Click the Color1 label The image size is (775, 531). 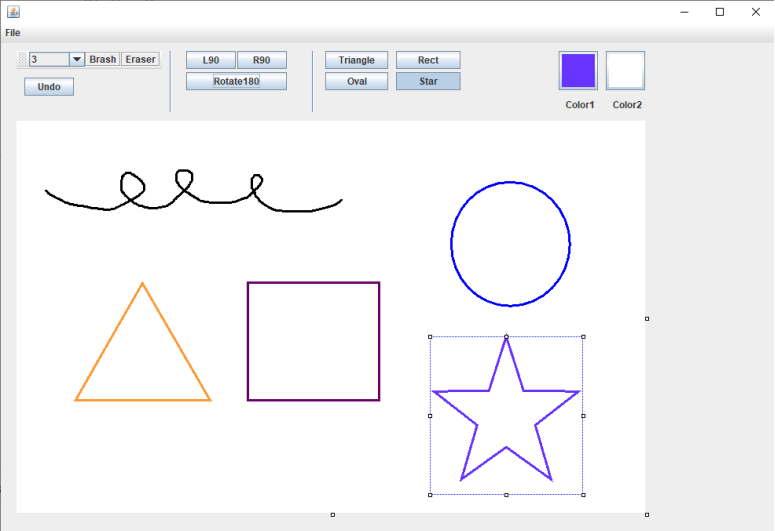579,105
